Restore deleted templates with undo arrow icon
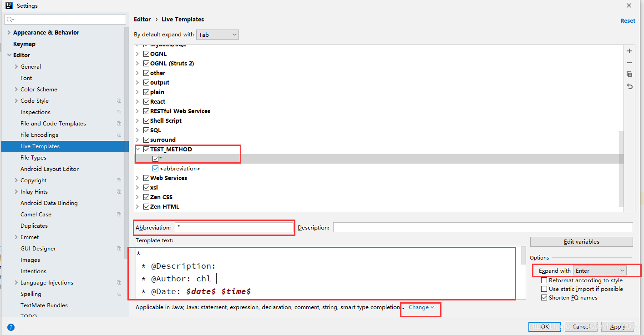The height and width of the screenshot is (335, 644). [629, 86]
